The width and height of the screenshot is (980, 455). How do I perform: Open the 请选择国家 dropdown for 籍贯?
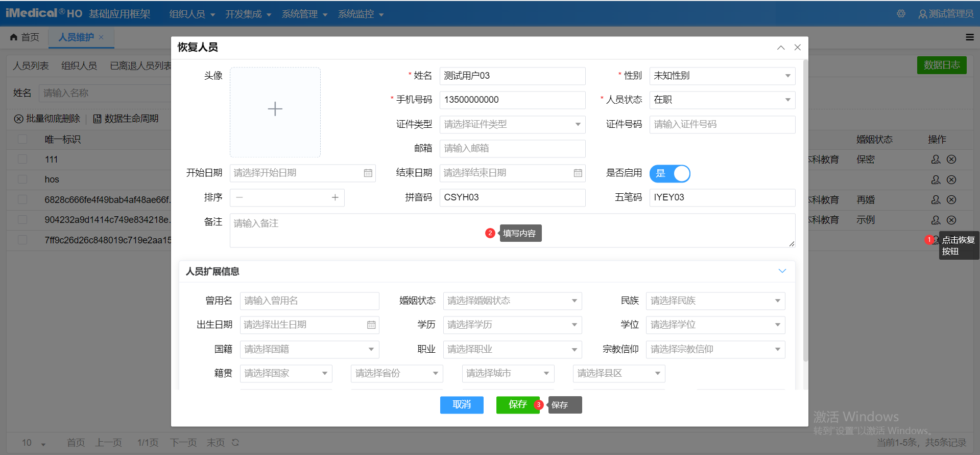point(286,373)
